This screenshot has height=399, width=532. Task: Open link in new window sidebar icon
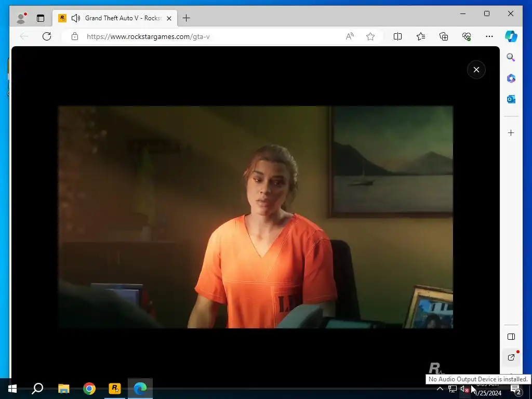[x=511, y=357]
